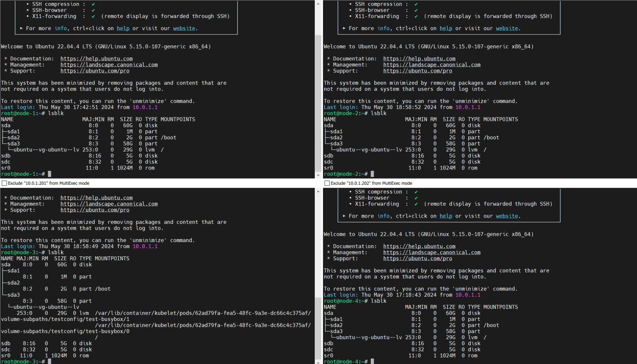Open landscape.canonical.com link in node-4 terminal
Image resolution: width=637 pixels, height=364 pixels.
coord(431,252)
